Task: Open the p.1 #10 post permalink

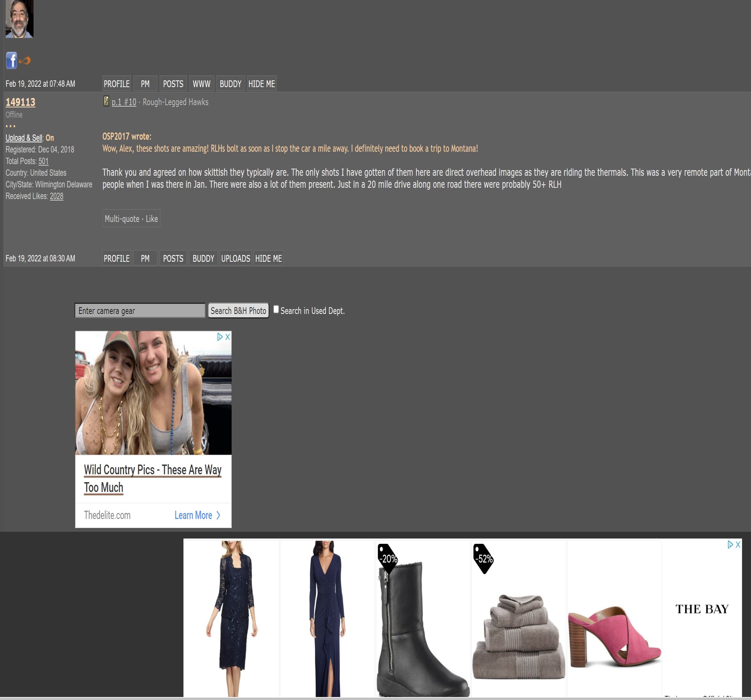Action: pos(124,102)
